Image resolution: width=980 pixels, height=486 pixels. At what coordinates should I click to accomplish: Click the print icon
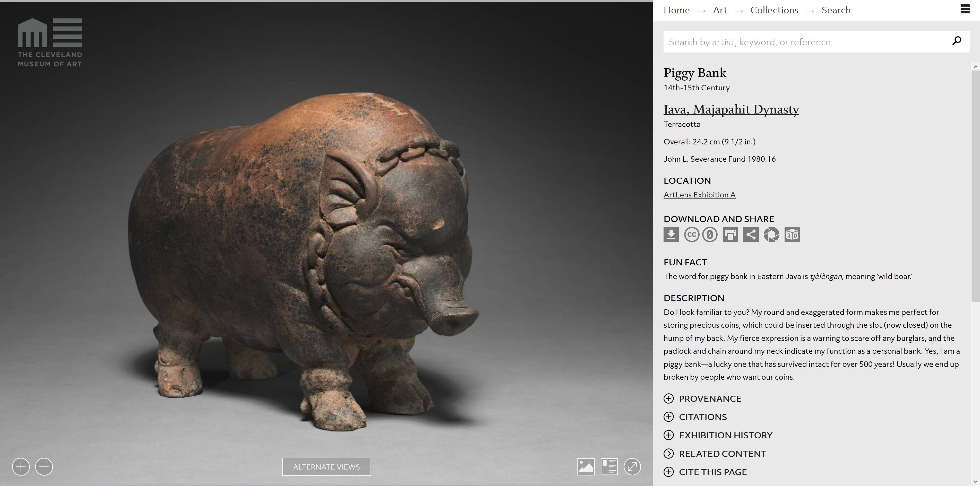pos(730,234)
